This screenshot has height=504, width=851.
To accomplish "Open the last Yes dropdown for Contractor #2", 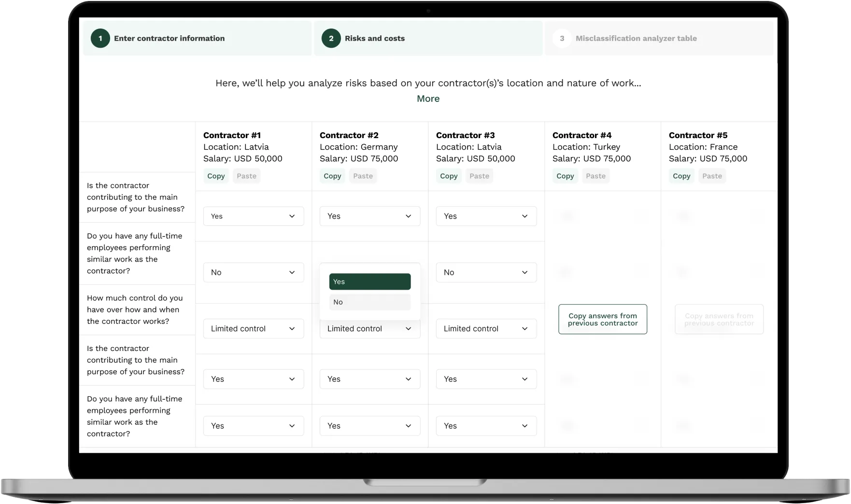I will tap(369, 425).
